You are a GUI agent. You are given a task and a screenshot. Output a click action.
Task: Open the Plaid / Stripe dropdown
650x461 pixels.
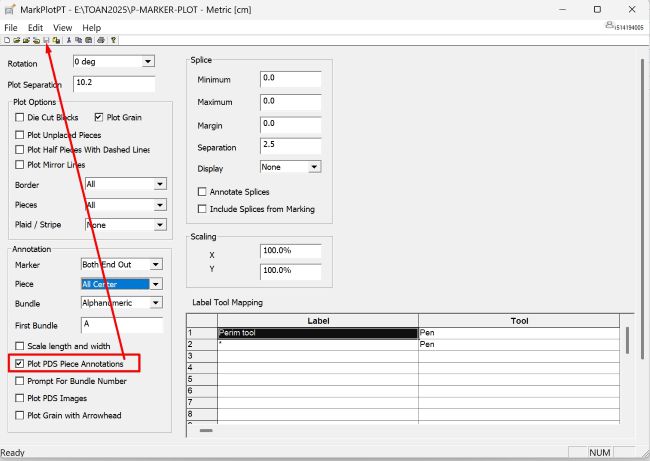point(160,225)
